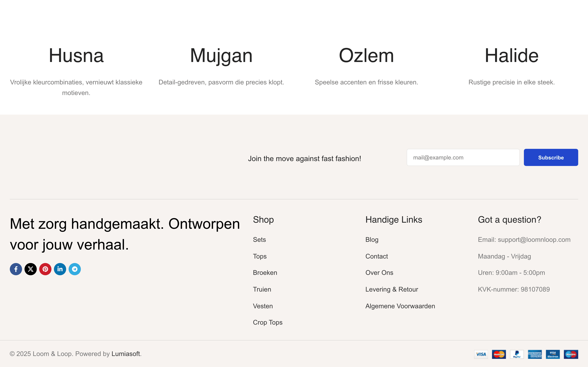Click the Subscribe button
Image resolution: width=588 pixels, height=367 pixels.
(551, 157)
